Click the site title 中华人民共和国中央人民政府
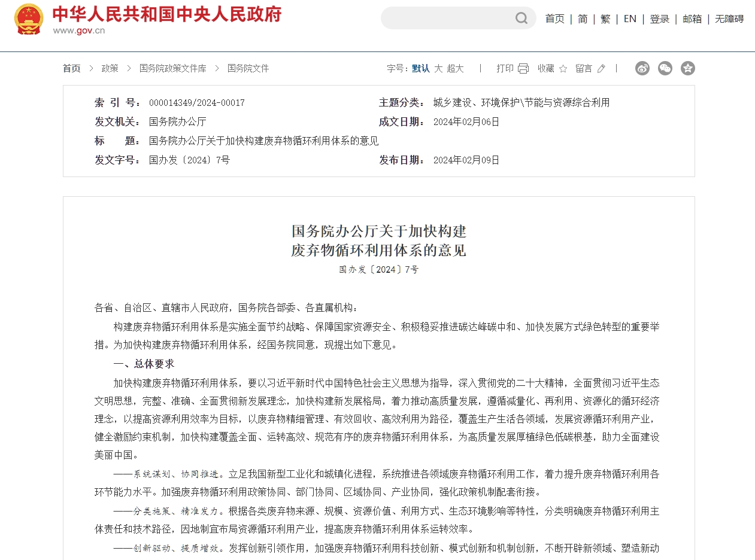Screen dimensions: 755x560 tap(167, 14)
